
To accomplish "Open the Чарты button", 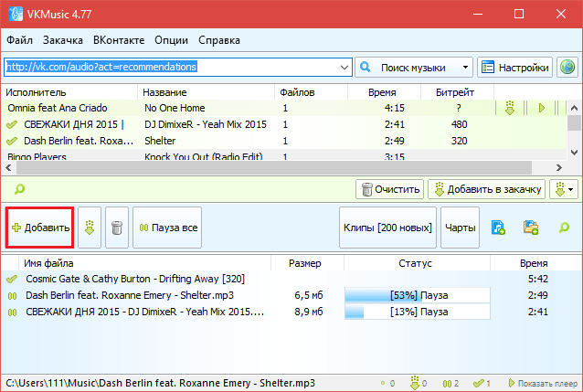I will (x=461, y=228).
